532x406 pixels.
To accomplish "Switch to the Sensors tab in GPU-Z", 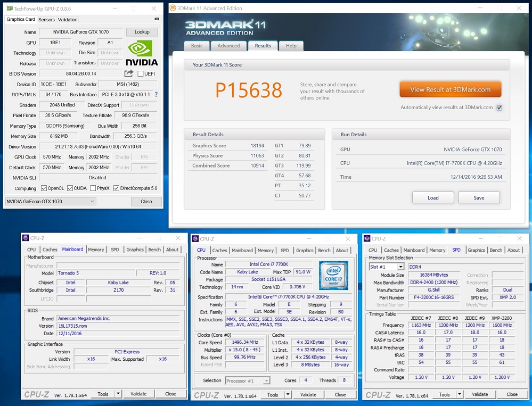I will tap(46, 20).
